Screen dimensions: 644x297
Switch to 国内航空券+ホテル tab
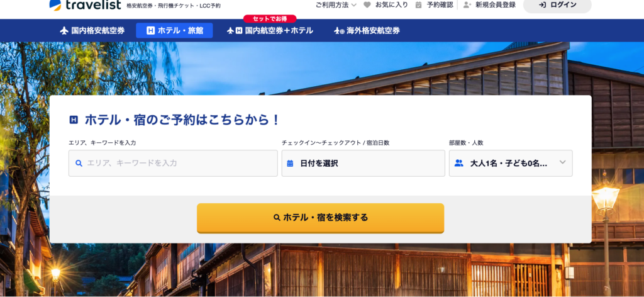coord(270,30)
